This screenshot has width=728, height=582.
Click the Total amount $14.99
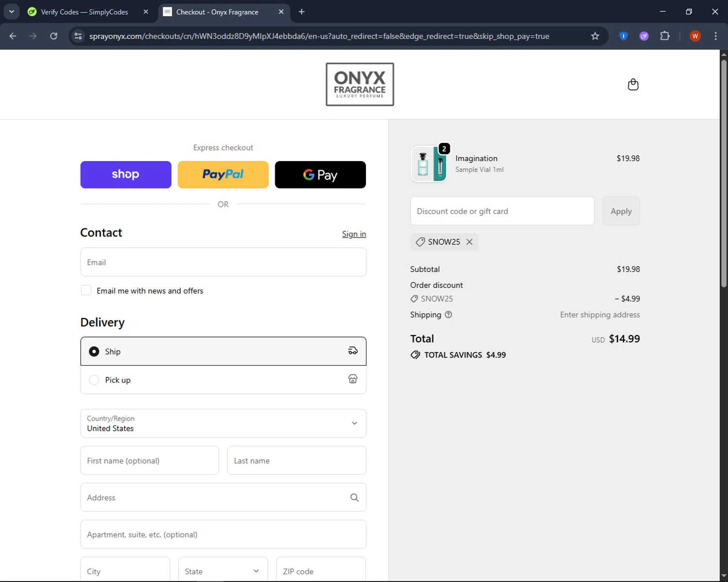click(624, 339)
